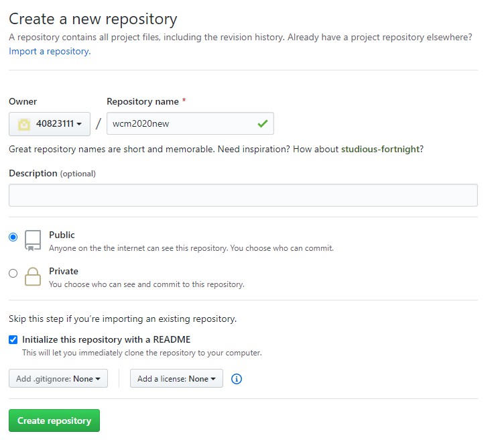Focus the Description input field
494x448 pixels.
243,195
